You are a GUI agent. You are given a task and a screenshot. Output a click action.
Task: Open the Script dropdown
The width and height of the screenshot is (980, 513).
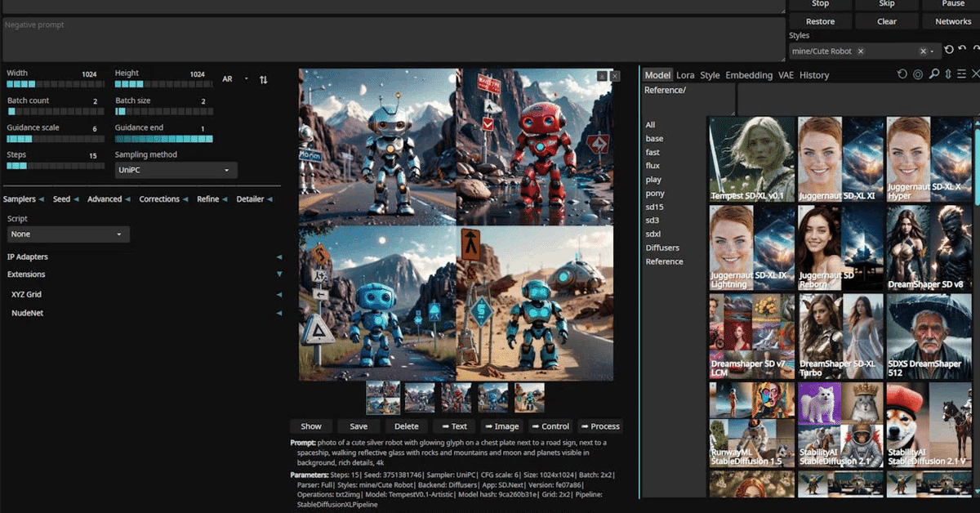pos(68,234)
